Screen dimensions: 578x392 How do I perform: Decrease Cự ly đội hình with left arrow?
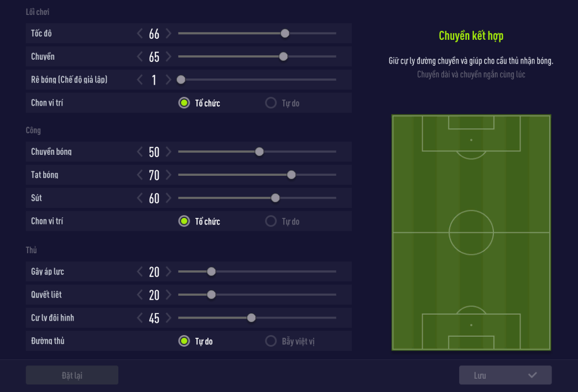pos(140,318)
